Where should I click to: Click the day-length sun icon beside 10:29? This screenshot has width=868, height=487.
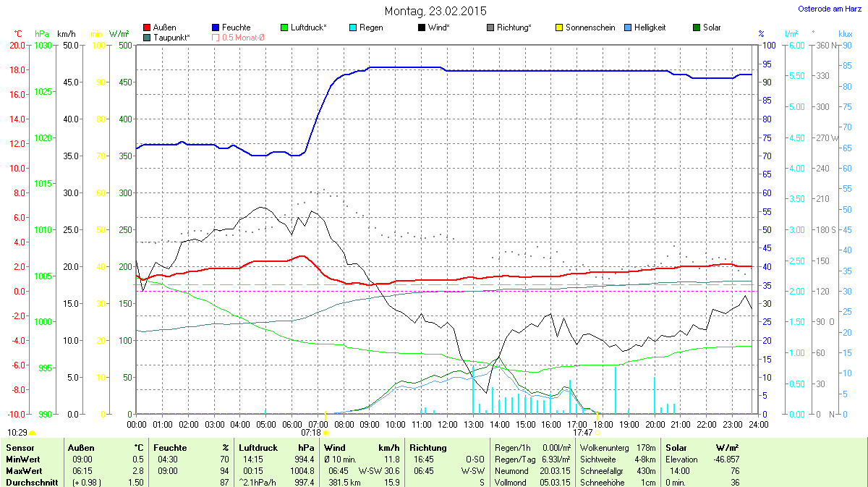[x=33, y=433]
